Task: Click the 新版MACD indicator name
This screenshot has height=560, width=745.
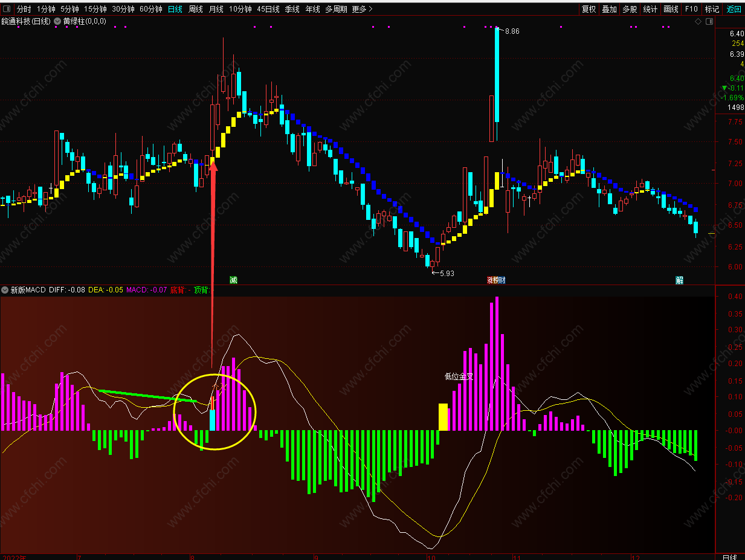Action: pyautogui.click(x=28, y=290)
